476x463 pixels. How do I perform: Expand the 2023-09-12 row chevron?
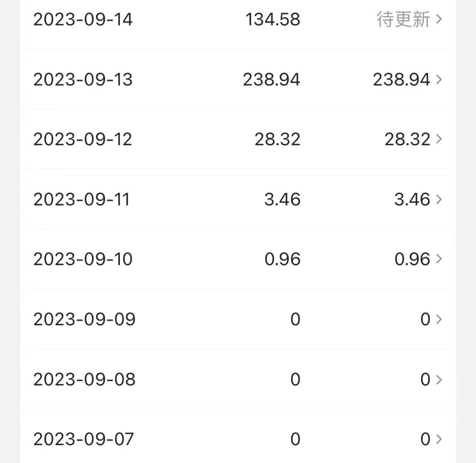coord(439,139)
